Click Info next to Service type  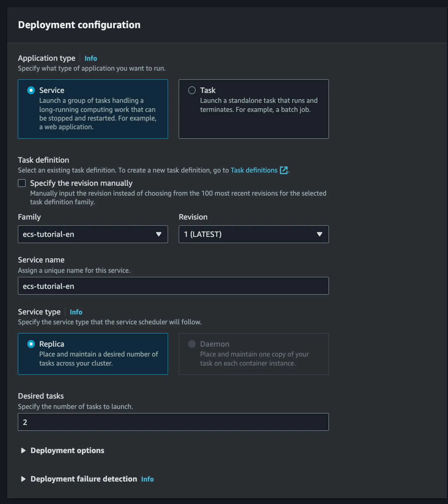click(76, 312)
